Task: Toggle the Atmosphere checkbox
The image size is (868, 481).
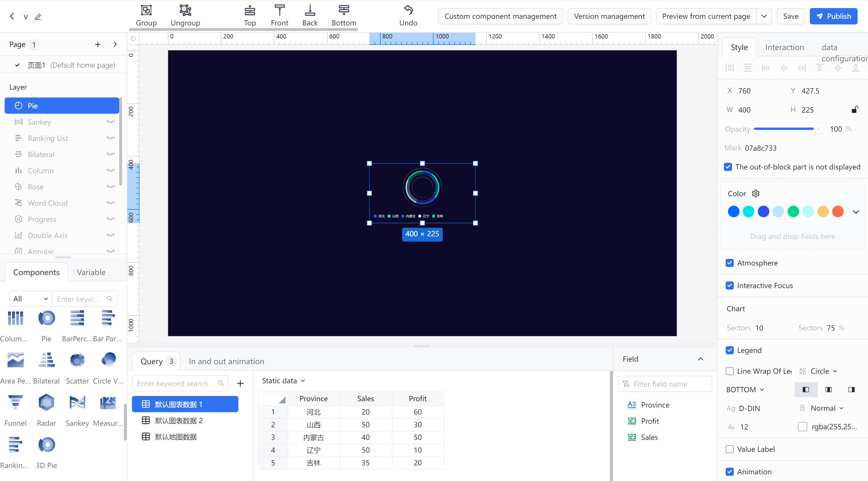Action: tap(729, 263)
